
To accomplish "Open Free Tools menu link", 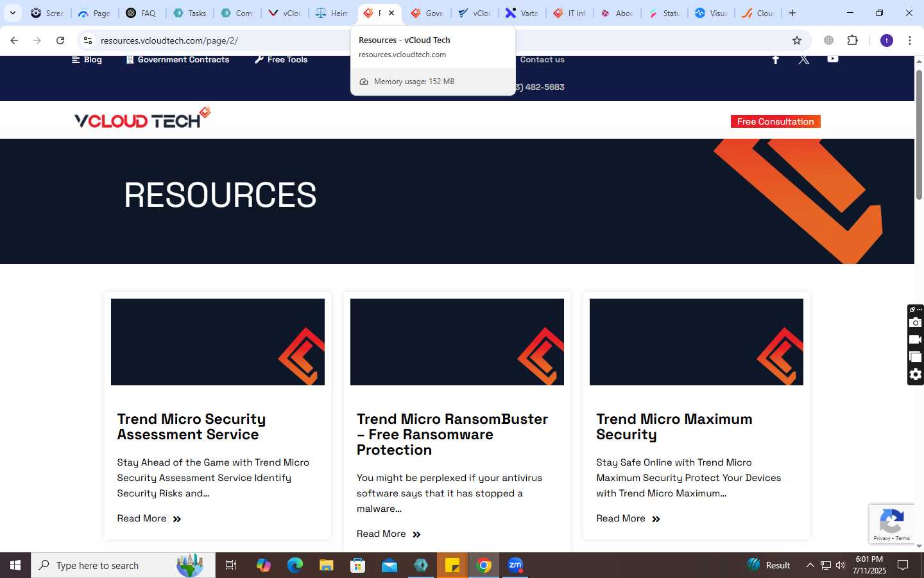I will (281, 59).
